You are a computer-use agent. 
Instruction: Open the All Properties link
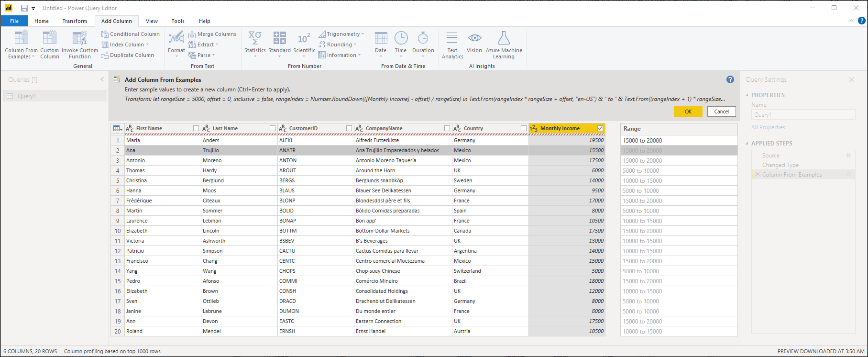(768, 127)
